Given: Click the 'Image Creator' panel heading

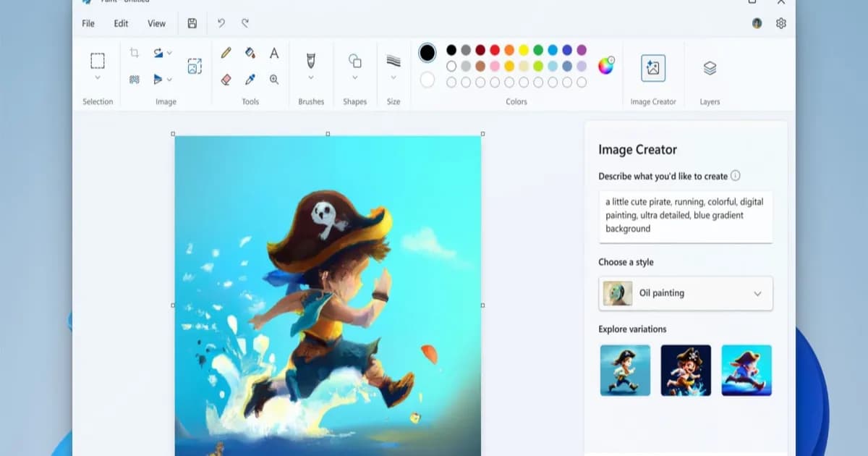Looking at the screenshot, I should (x=637, y=150).
